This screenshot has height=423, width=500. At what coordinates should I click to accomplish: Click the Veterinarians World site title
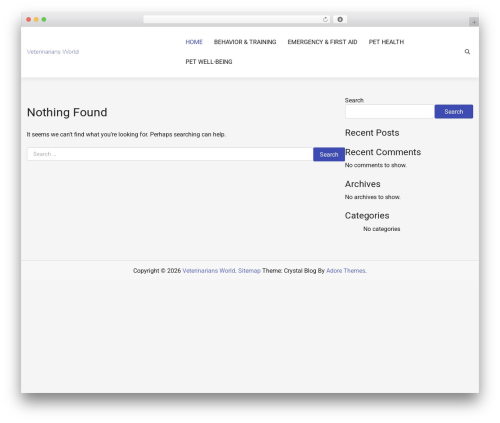53,52
